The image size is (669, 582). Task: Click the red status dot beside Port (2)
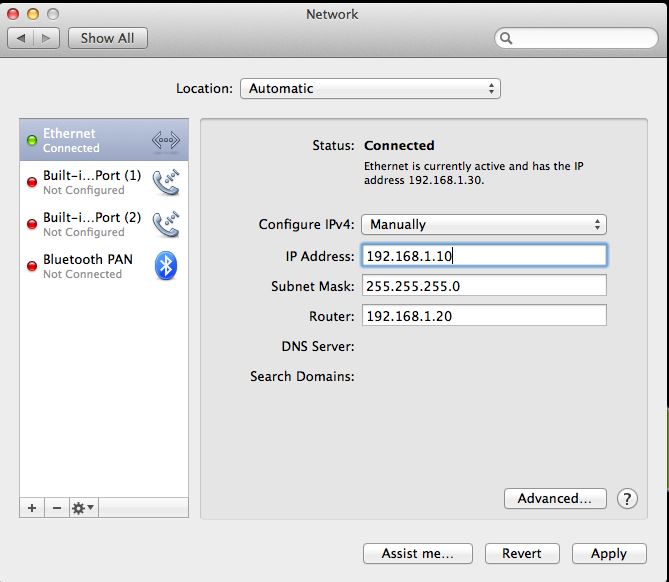click(32, 224)
